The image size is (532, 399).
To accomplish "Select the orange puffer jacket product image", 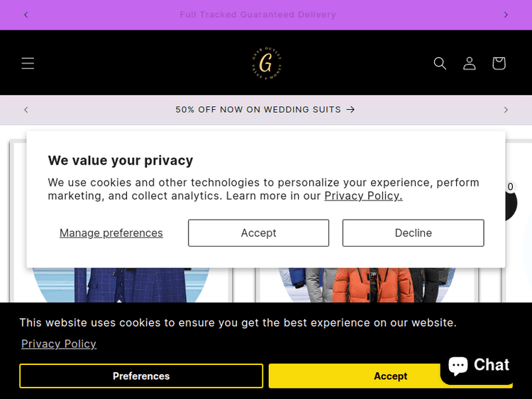I will point(365,283).
